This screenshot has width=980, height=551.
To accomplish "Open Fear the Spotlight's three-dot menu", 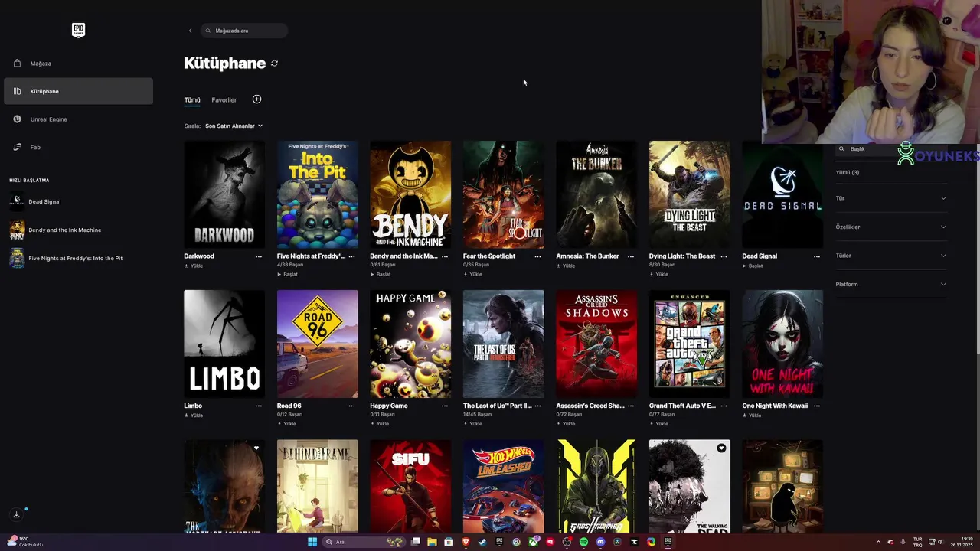I will click(x=537, y=256).
